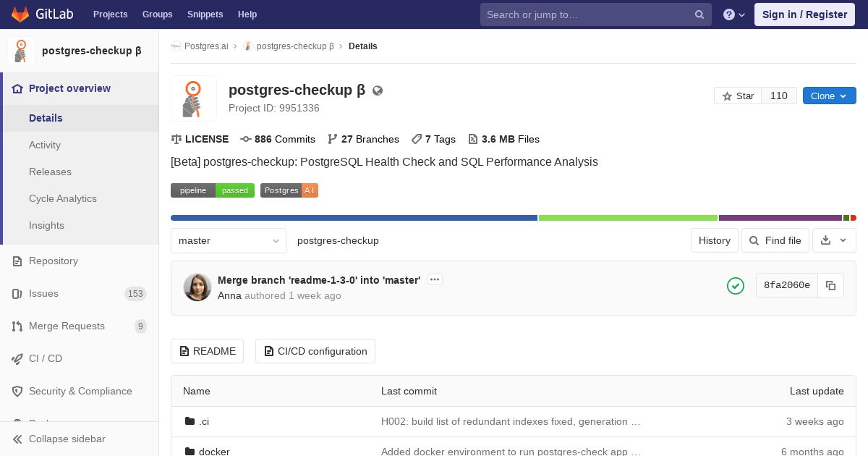Click the tag icon beside 7 Tags

pos(417,139)
